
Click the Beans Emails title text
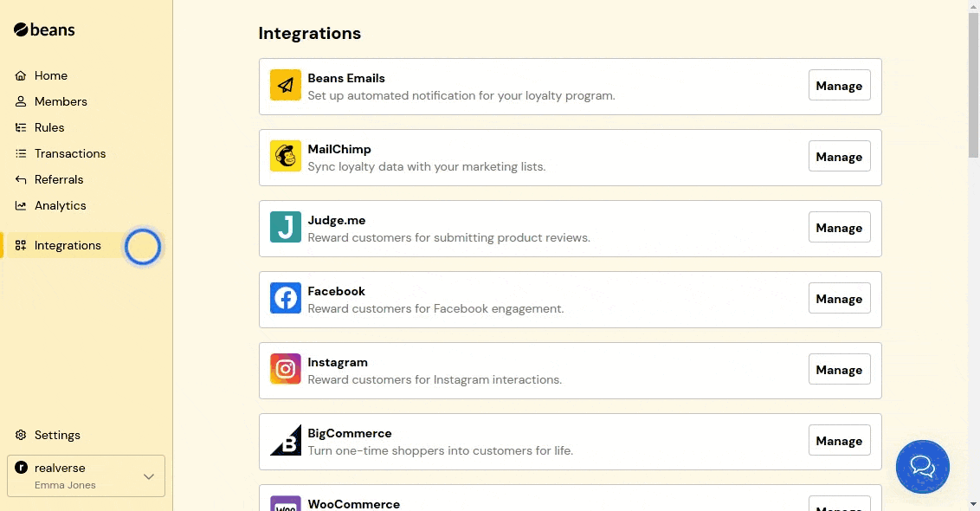[346, 78]
